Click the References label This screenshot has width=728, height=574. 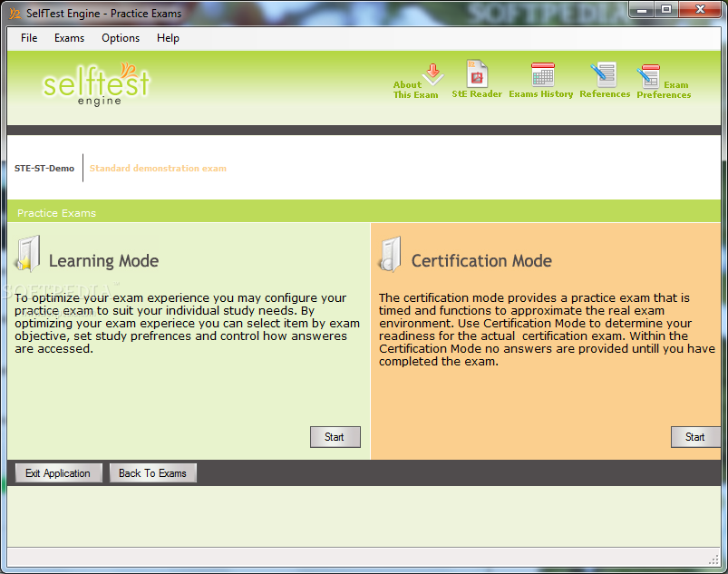(x=605, y=94)
